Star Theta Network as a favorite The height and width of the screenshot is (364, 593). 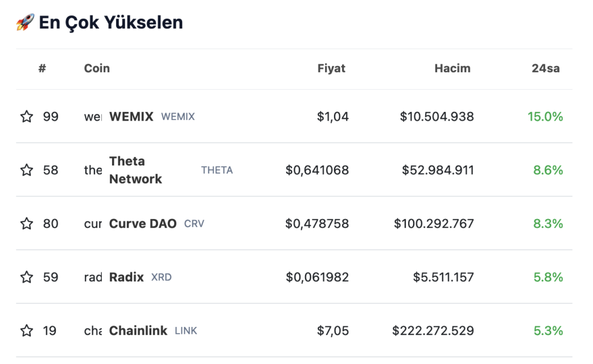pos(27,170)
